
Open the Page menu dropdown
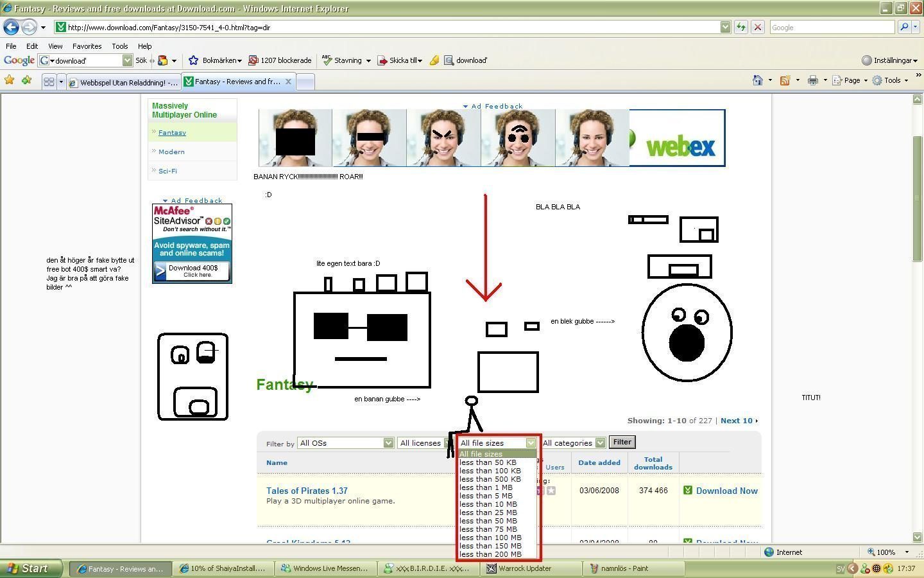[850, 80]
